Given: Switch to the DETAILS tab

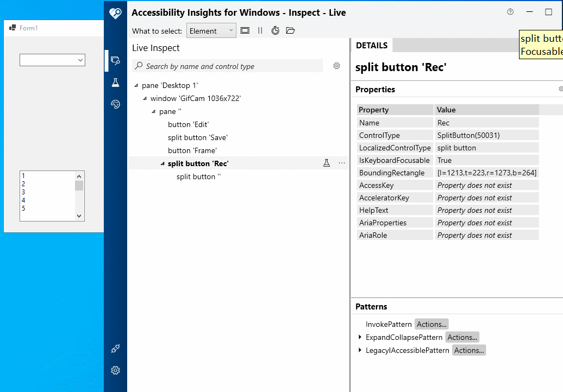Looking at the screenshot, I should (x=372, y=45).
